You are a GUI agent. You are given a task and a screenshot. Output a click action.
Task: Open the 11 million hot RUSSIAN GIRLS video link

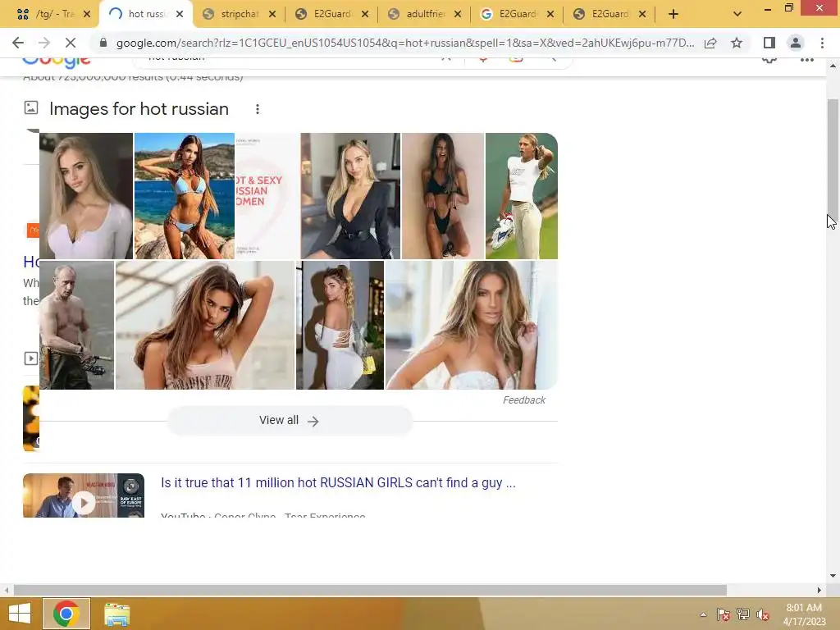point(338,482)
